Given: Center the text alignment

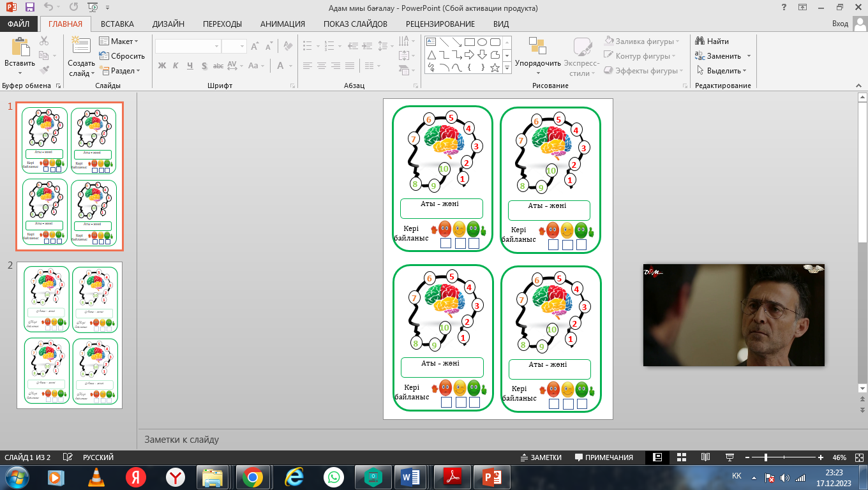Looking at the screenshot, I should pyautogui.click(x=322, y=66).
